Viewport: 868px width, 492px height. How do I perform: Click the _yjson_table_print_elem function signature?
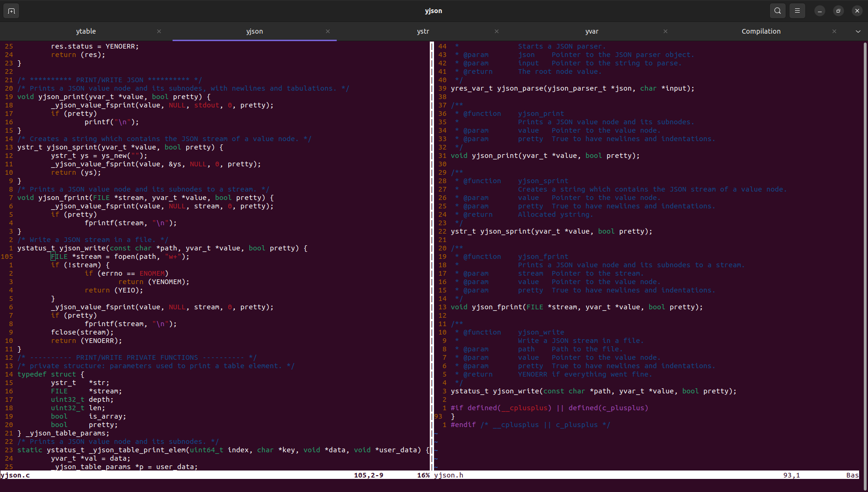click(224, 450)
